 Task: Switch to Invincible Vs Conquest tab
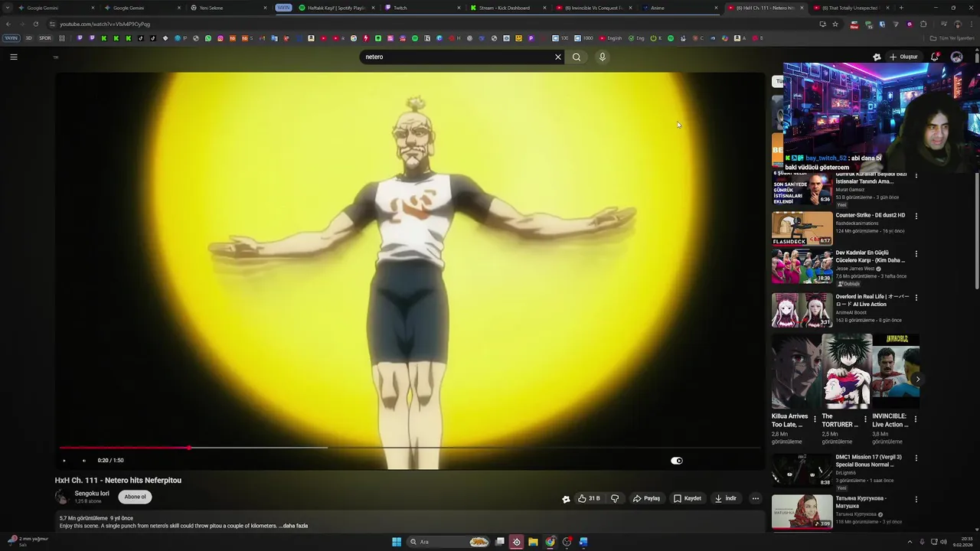click(x=593, y=8)
